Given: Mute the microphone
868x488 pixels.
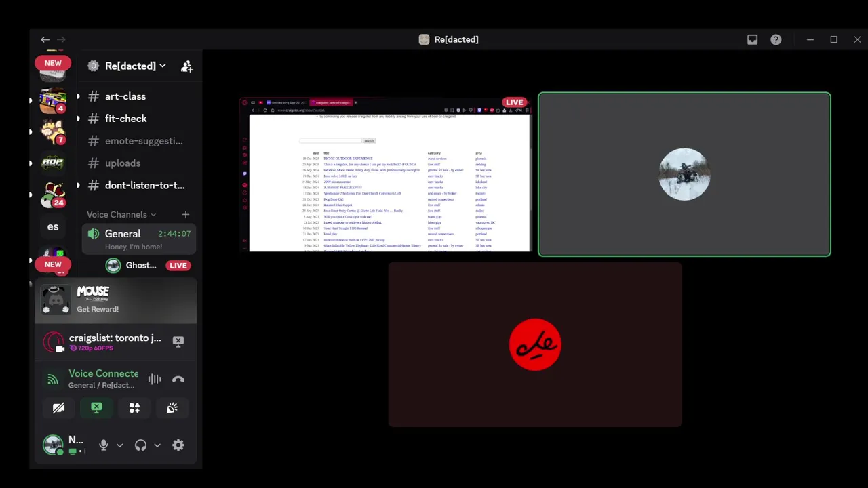Looking at the screenshot, I should (x=103, y=445).
